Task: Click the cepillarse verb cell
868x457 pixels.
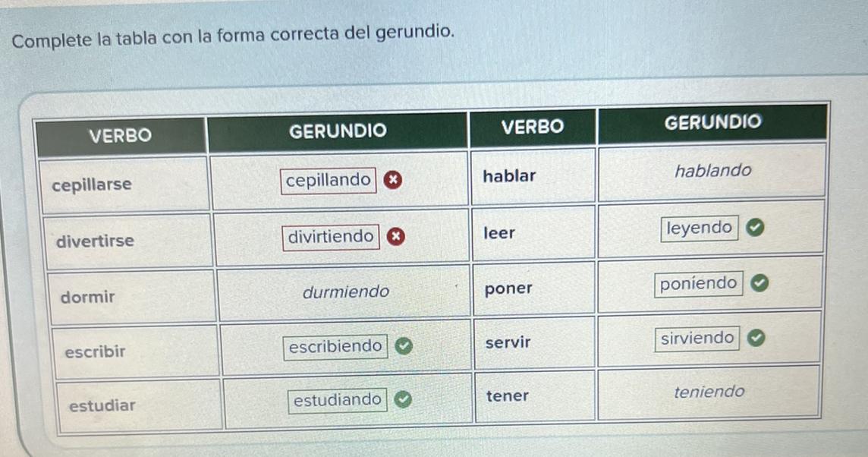Action: click(124, 185)
